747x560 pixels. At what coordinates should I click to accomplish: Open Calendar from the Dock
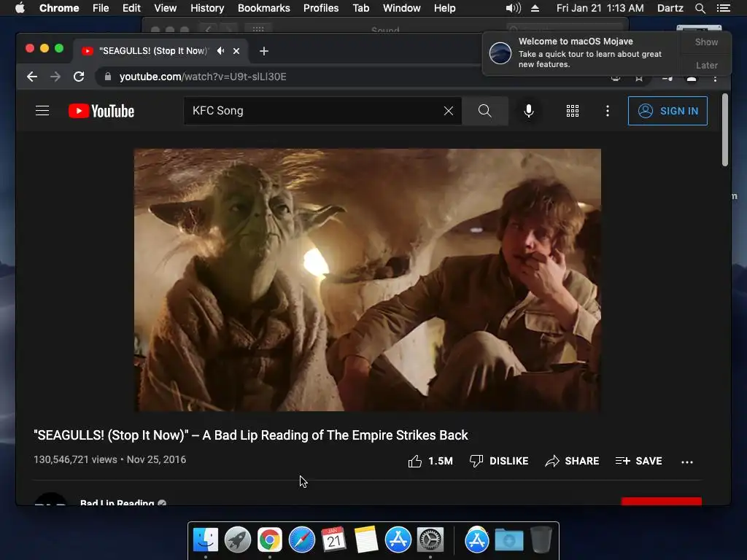(333, 540)
